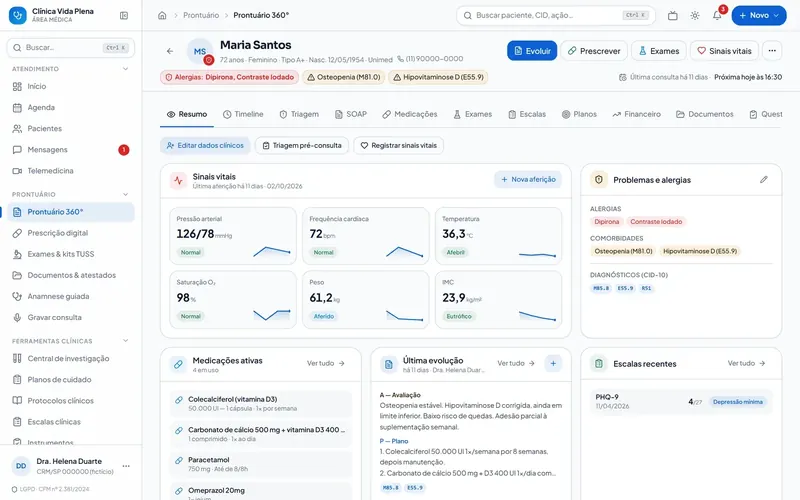The width and height of the screenshot is (800, 500).
Task: Focus the sidebar Buscar field
Action: 70,47
